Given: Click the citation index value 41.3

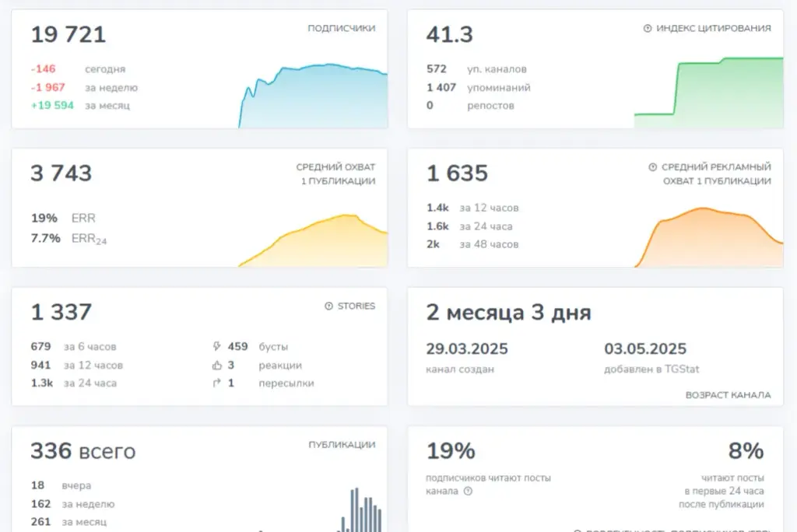Looking at the screenshot, I should click(x=450, y=34).
